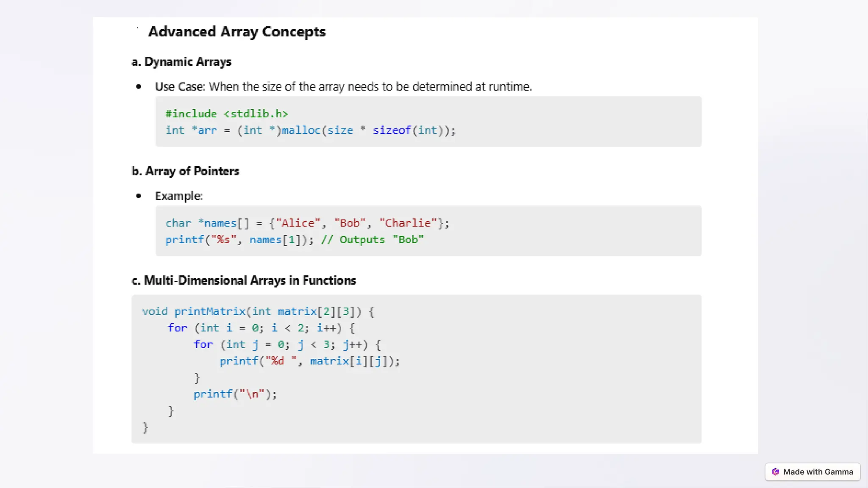Select the Multi-Dimensional Arrays in Functions heading
Screen dimensions: 868x488
pyautogui.click(x=244, y=280)
